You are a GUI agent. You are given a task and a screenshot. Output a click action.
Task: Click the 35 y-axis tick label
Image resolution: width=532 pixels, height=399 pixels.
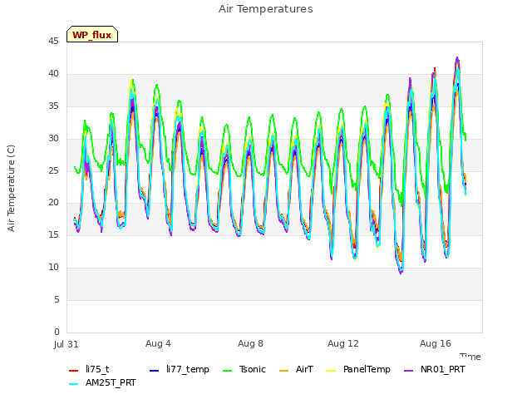(x=53, y=106)
